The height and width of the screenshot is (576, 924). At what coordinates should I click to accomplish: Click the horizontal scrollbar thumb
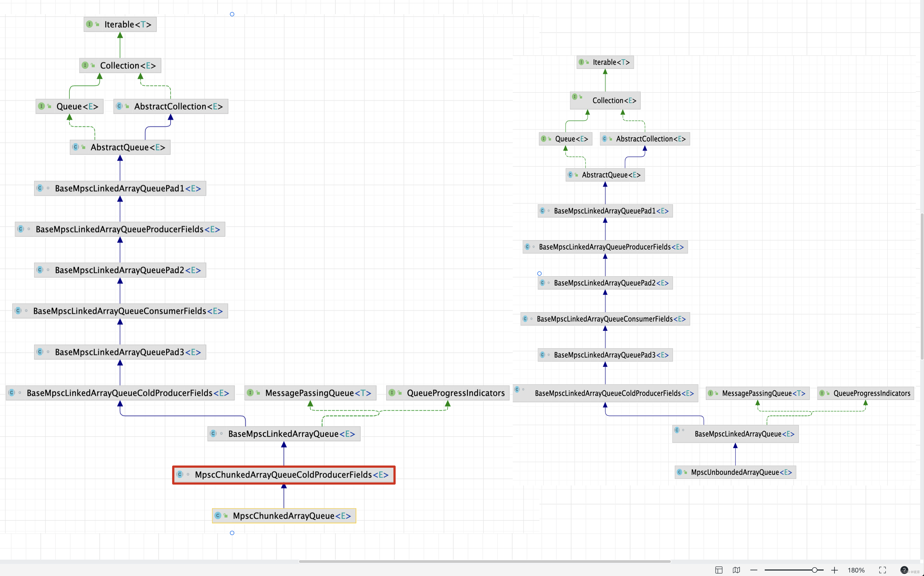click(484, 561)
